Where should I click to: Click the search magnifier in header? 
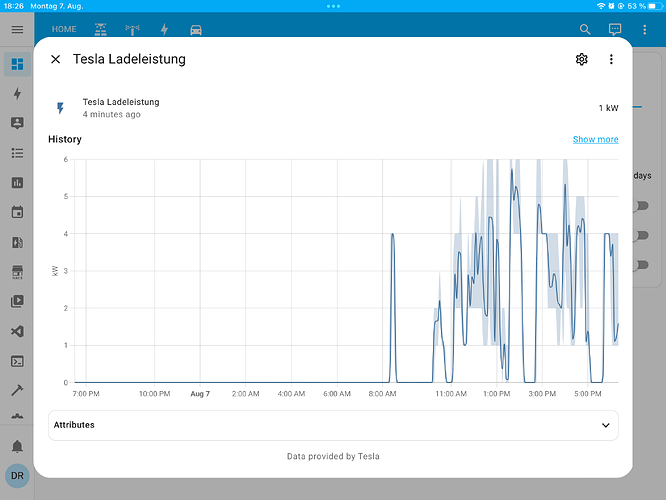click(x=585, y=29)
